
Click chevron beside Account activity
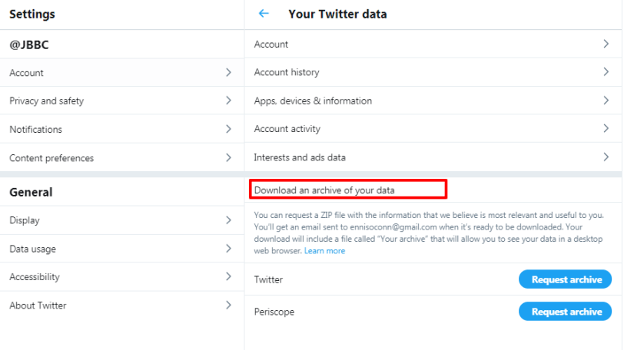[606, 129]
